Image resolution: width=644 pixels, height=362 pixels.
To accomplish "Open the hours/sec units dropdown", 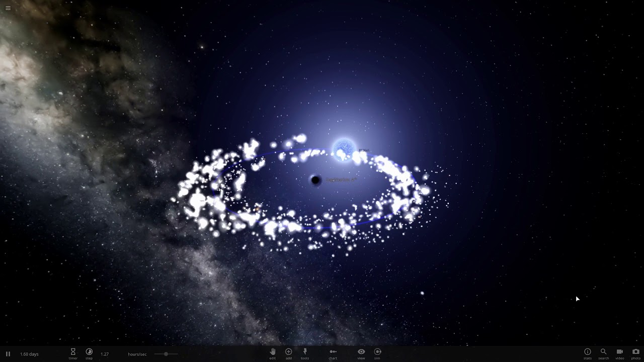I will click(137, 354).
